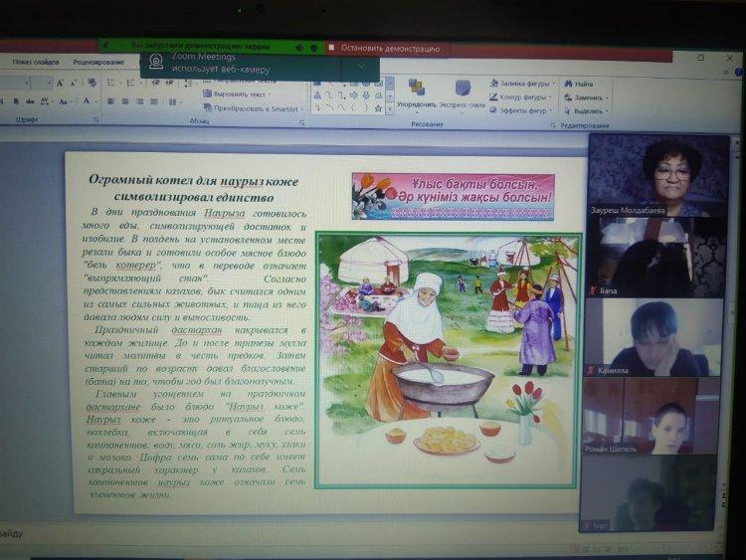
Task: Click the Find (Найти) binoculars icon
Action: 569,85
